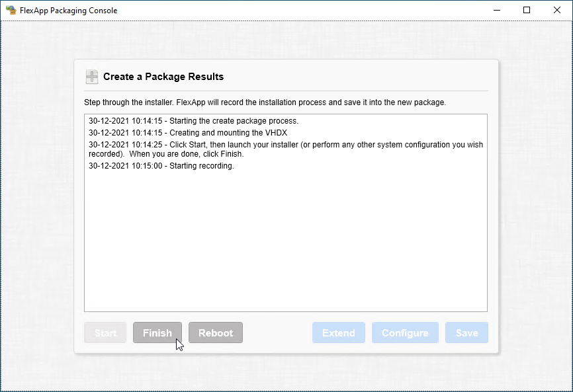Click the empty area of the log box
This screenshot has height=392, width=573.
pos(285,245)
